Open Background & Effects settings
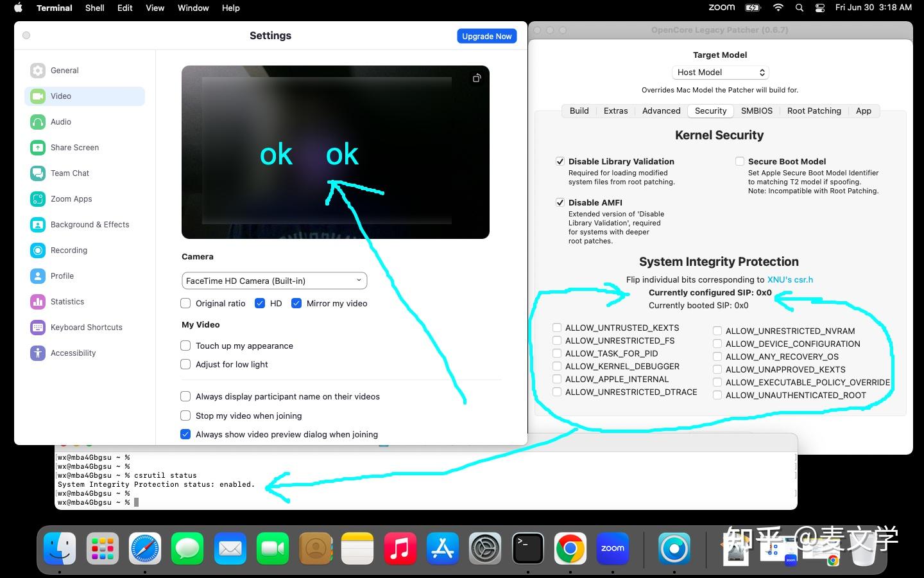Image resolution: width=924 pixels, height=578 pixels. pos(85,225)
